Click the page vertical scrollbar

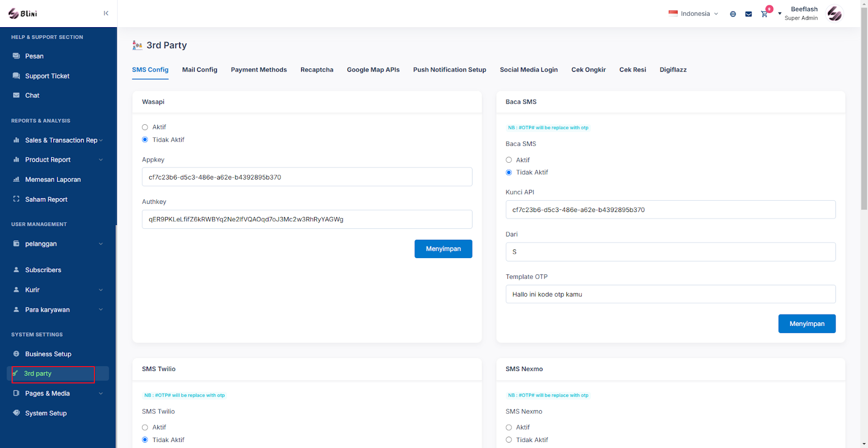[x=864, y=108]
